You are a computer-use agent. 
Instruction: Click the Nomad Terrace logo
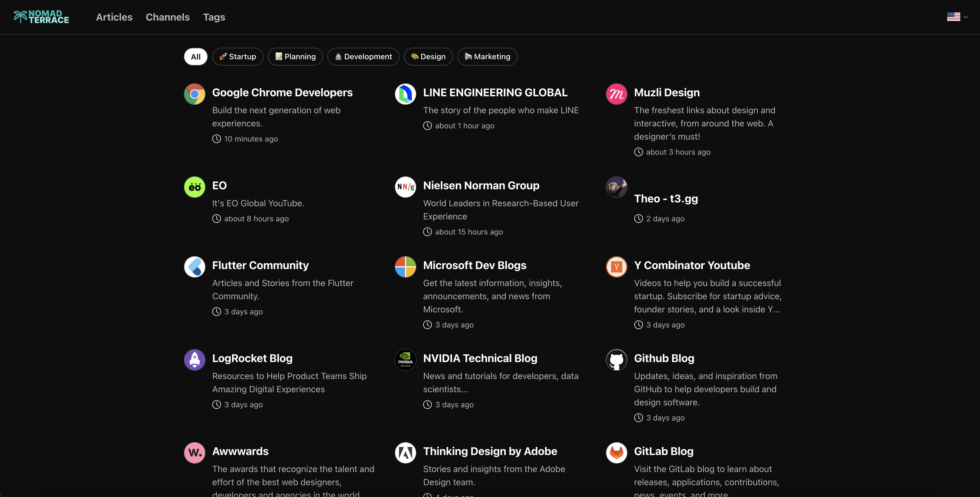pos(41,17)
